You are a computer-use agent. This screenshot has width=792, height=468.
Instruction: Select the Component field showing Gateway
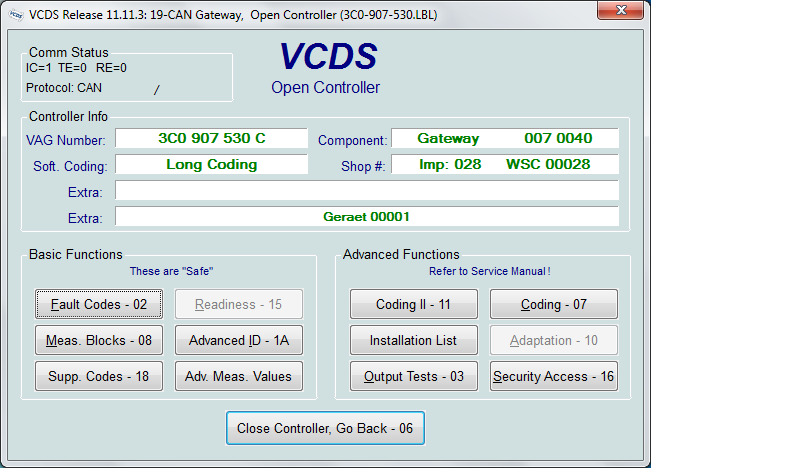click(504, 139)
